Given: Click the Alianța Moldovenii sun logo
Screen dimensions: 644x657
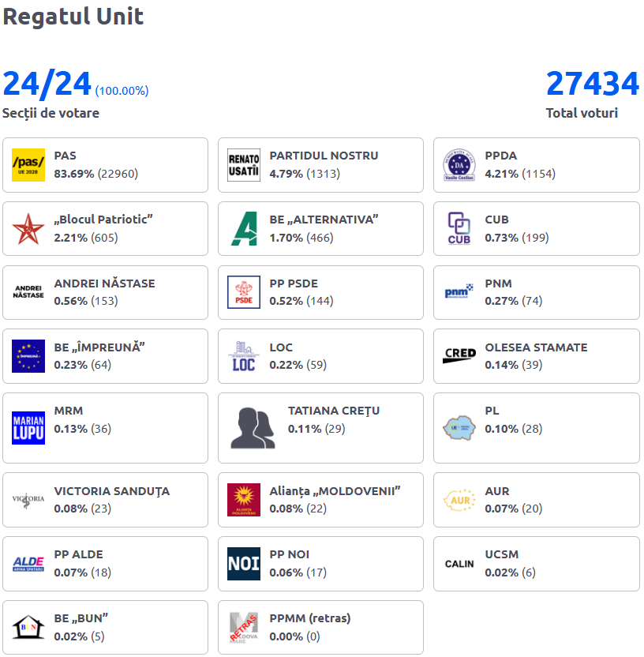Looking at the screenshot, I should pyautogui.click(x=244, y=500).
